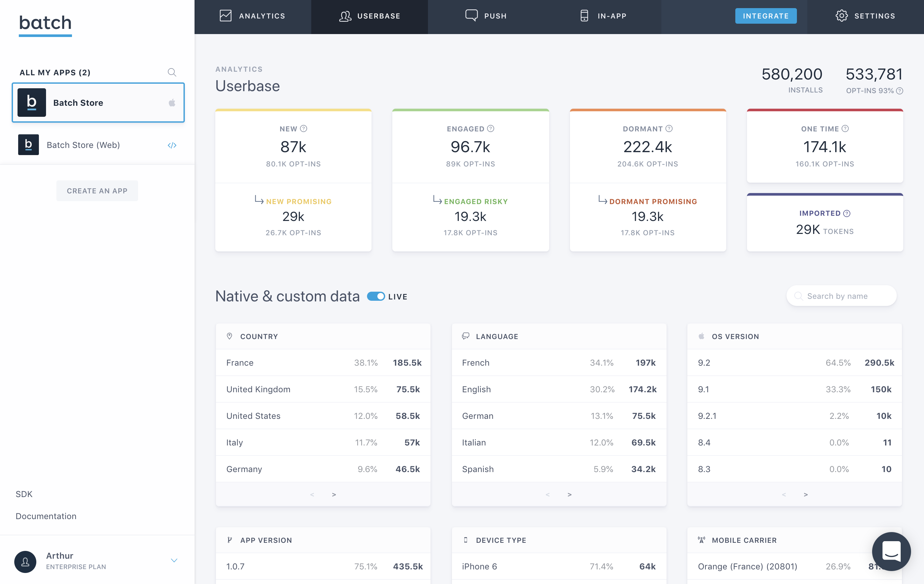Click the Create an App button
This screenshot has width=924, height=584.
point(97,191)
